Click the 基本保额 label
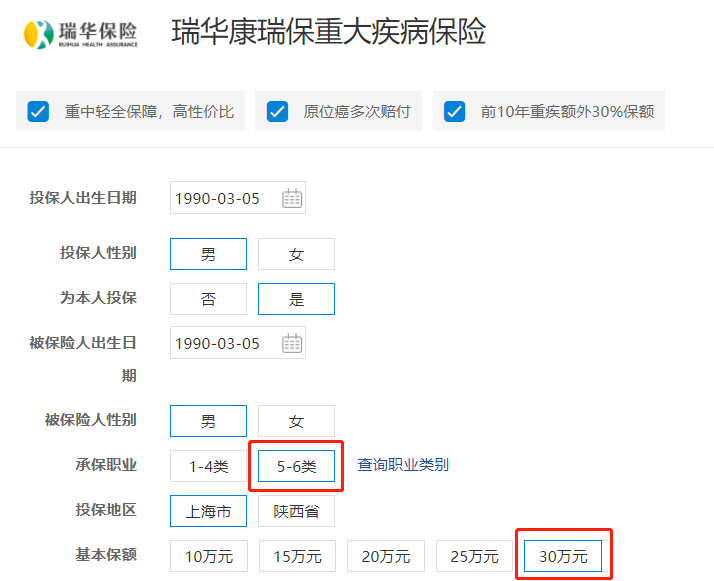Screen dimensions: 714x581 (106, 555)
